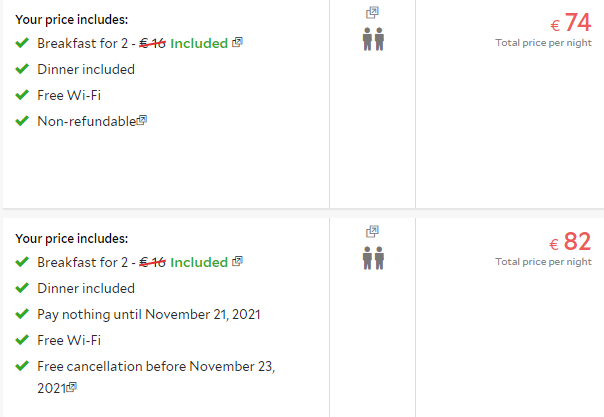604x417 pixels.
Task: Open breakfast info popup in €82 offer
Action: 237,261
